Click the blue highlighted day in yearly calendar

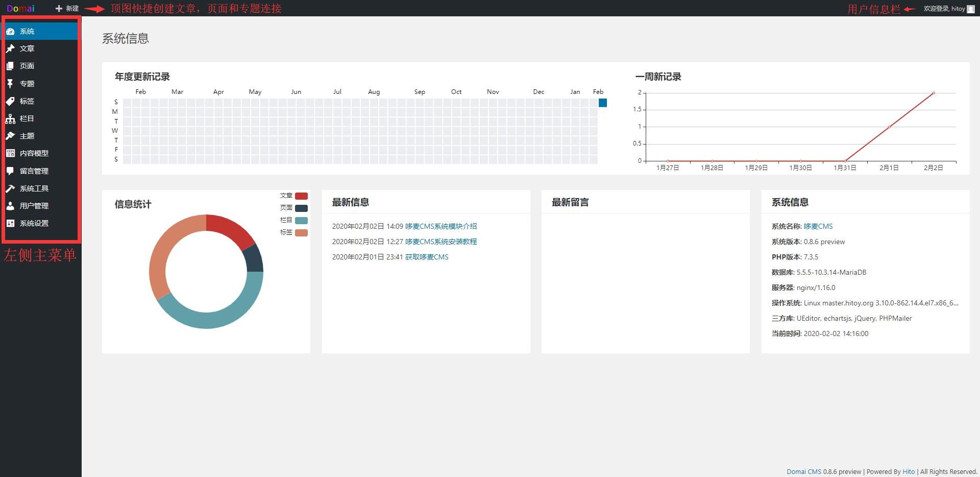click(x=603, y=103)
